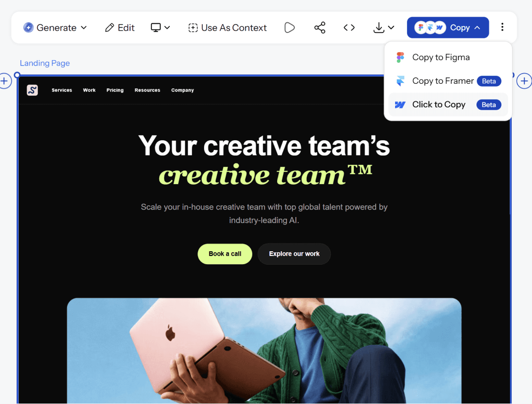Add a section using the right plus icon

524,81
